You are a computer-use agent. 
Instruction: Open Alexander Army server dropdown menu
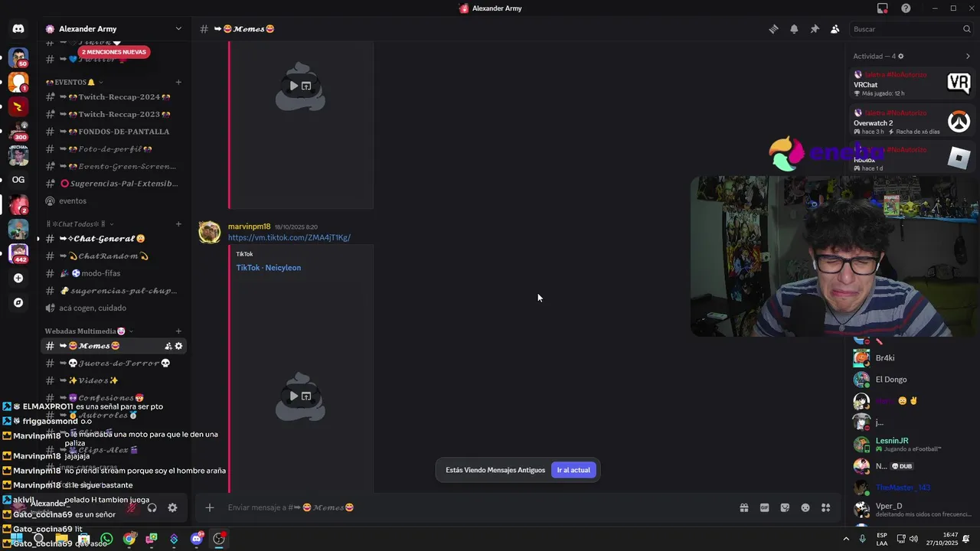point(115,29)
